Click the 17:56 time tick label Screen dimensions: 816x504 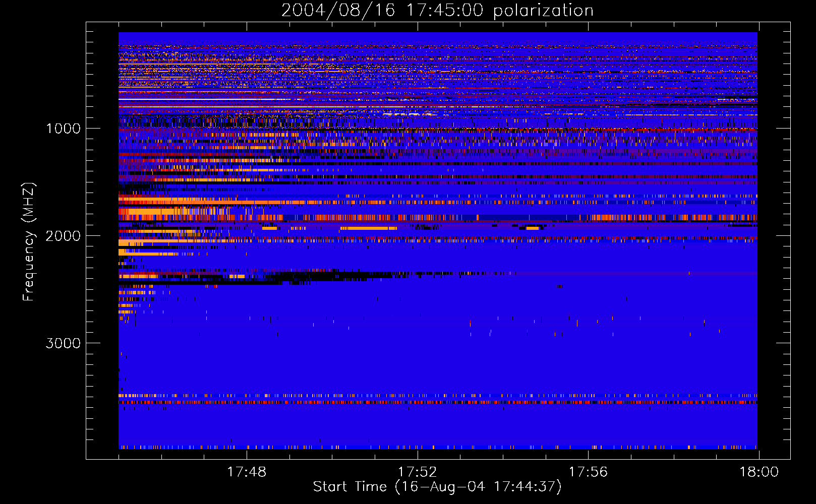click(x=588, y=472)
